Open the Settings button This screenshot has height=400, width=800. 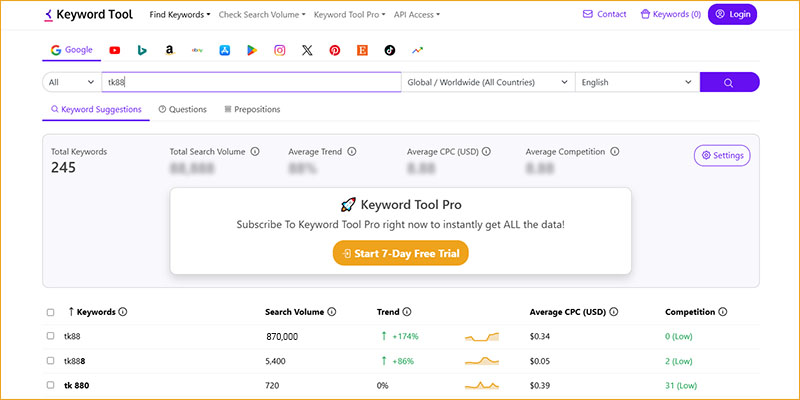click(x=722, y=156)
